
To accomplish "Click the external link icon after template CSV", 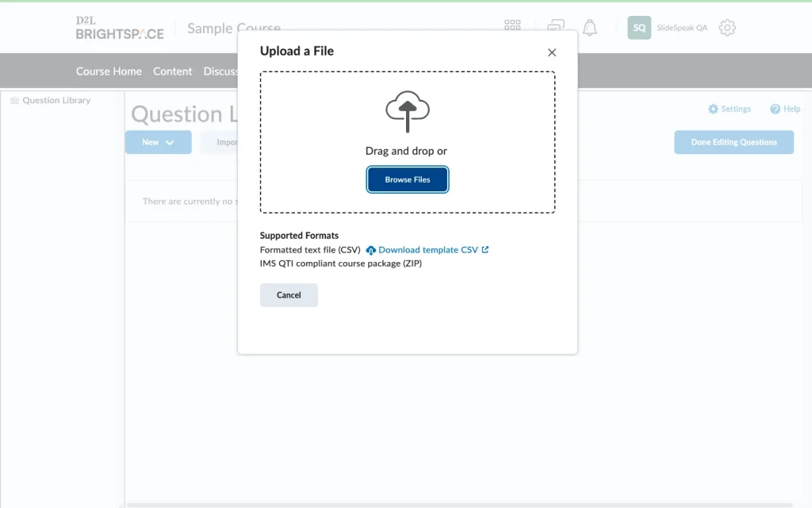I will [x=485, y=249].
